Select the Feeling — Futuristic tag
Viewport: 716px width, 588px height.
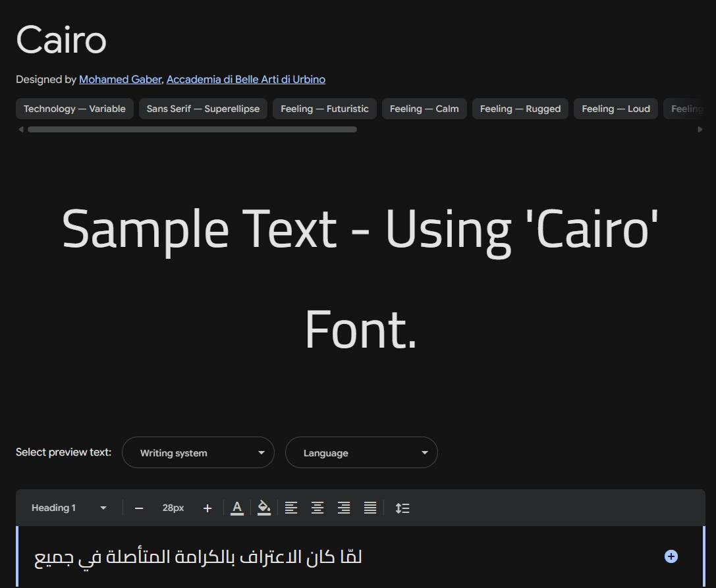click(x=325, y=109)
